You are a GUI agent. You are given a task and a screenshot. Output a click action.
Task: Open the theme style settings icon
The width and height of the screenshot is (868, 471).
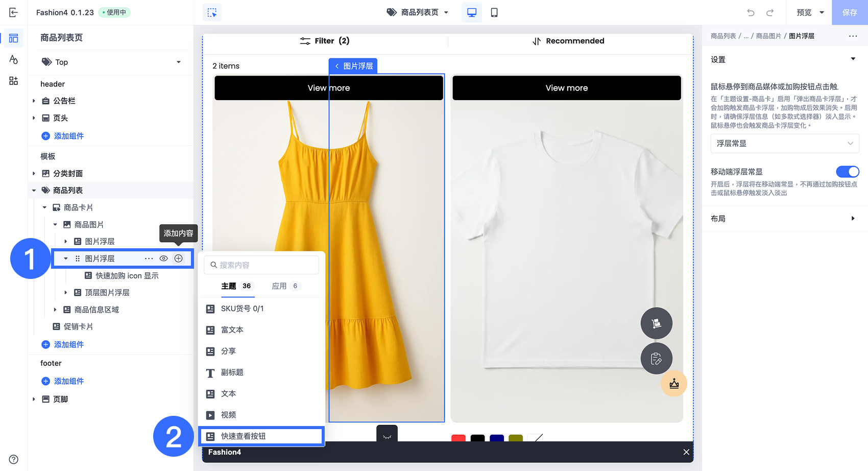point(14,59)
